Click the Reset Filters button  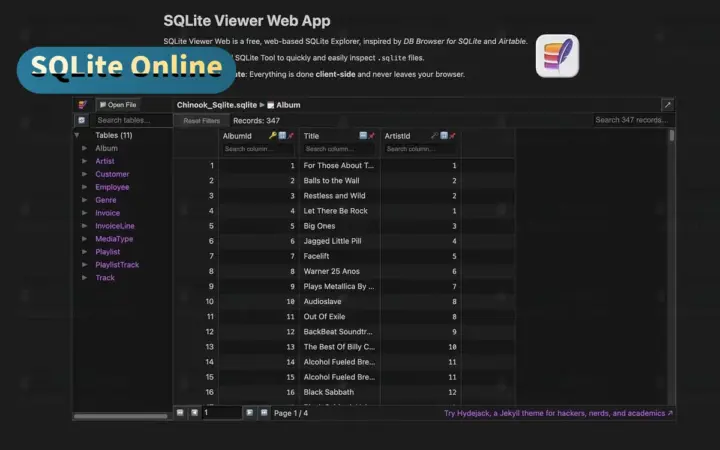(202, 121)
